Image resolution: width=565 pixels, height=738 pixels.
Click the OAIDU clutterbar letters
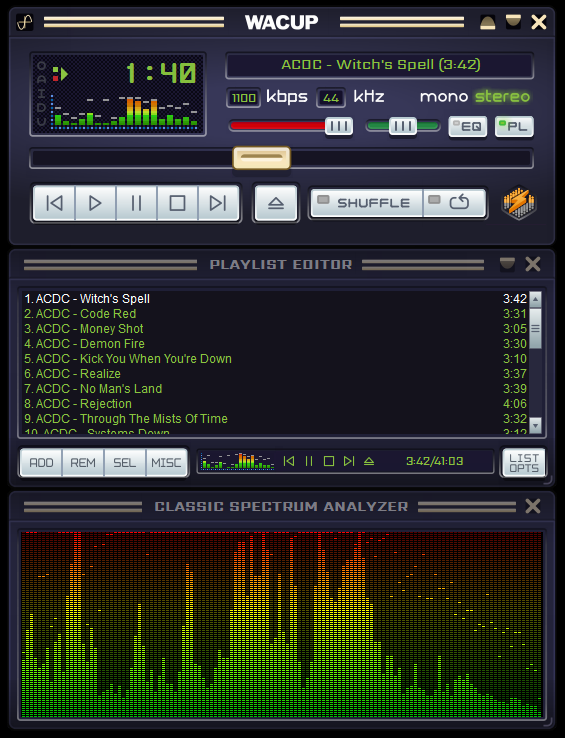pyautogui.click(x=41, y=94)
